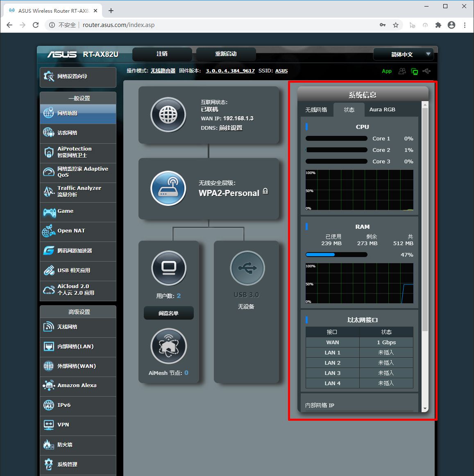Image resolution: width=474 pixels, height=476 pixels.
Task: Open the 简体中文 language dropdown
Action: click(403, 54)
